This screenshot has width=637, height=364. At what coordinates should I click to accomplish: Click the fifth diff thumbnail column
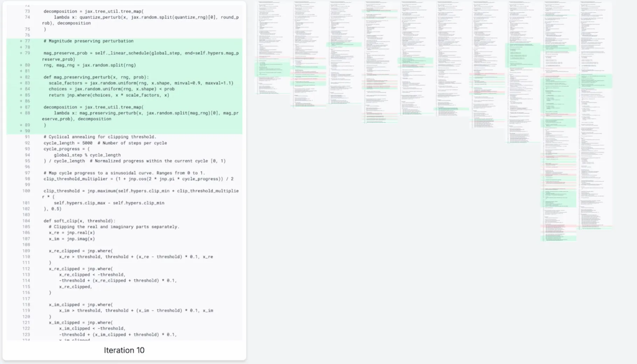tap(416, 58)
